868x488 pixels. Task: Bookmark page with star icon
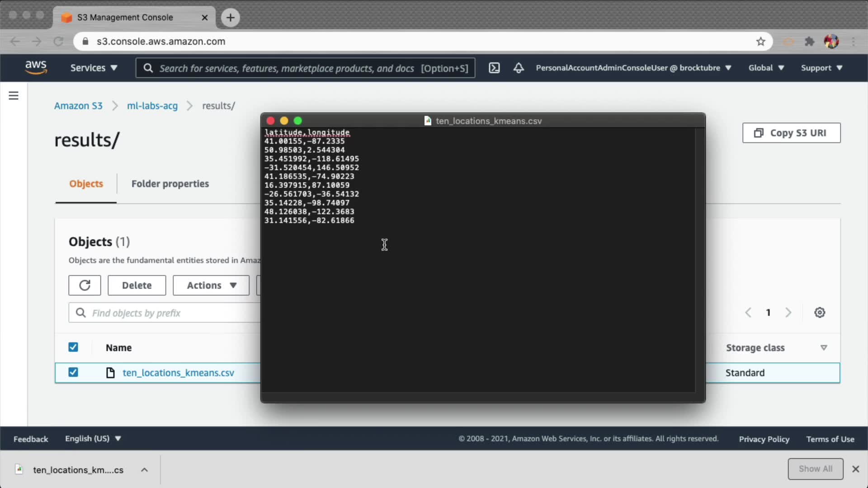pos(761,42)
